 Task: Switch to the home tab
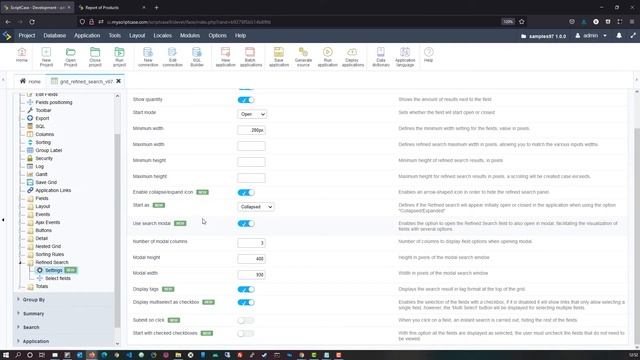pyautogui.click(x=30, y=82)
